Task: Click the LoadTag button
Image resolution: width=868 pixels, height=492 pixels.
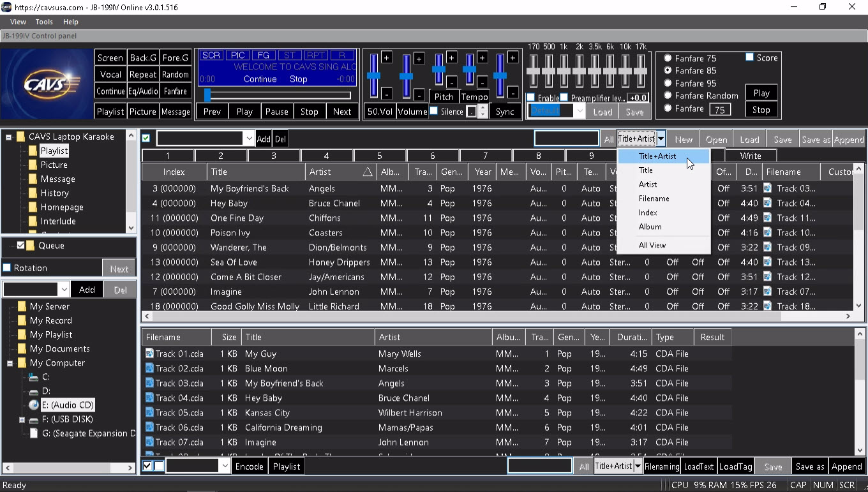Action: [735, 466]
